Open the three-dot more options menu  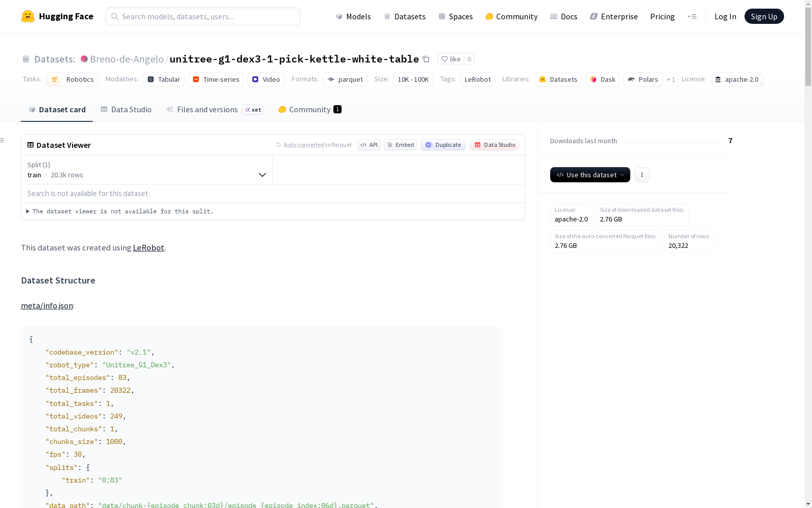click(642, 175)
